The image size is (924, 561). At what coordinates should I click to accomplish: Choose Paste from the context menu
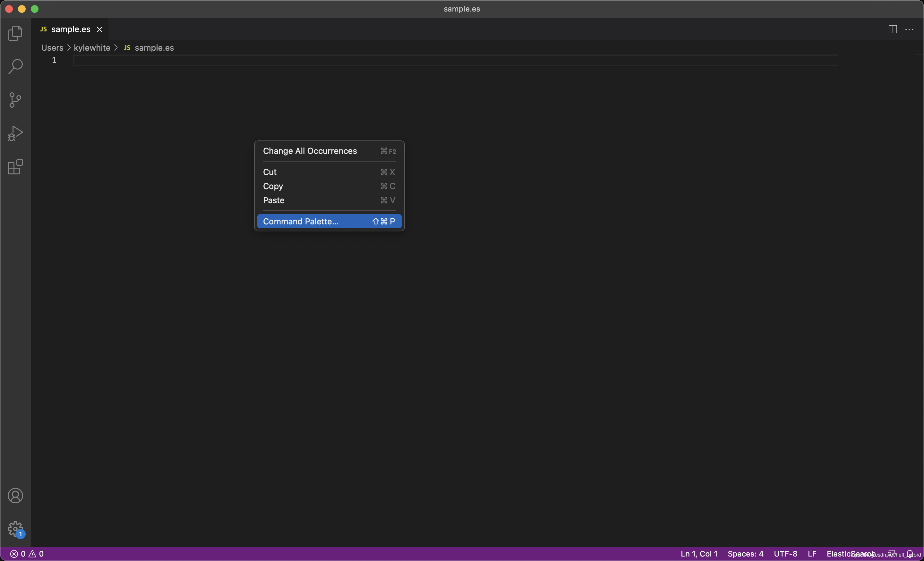(x=329, y=200)
